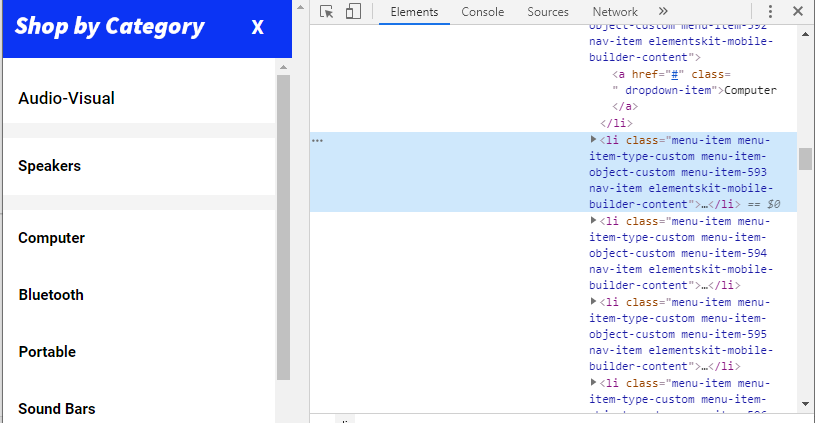Open the ellipsis actions on selected node

(318, 140)
